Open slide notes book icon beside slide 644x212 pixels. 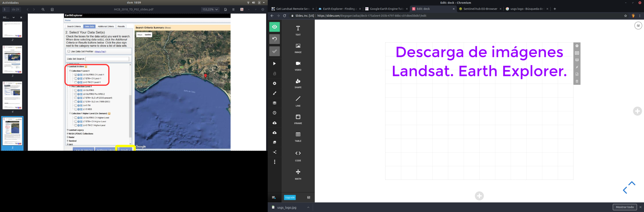[x=577, y=60]
